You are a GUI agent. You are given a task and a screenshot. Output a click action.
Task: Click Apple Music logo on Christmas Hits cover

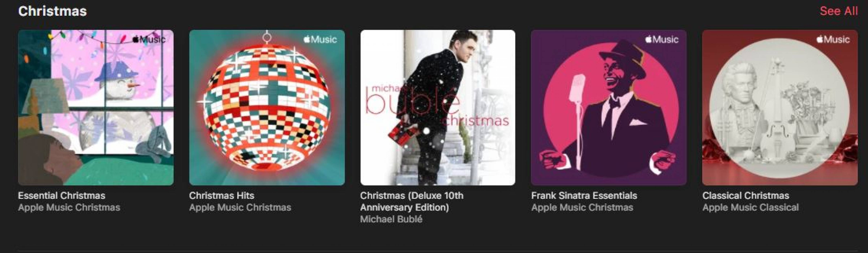pos(320,39)
